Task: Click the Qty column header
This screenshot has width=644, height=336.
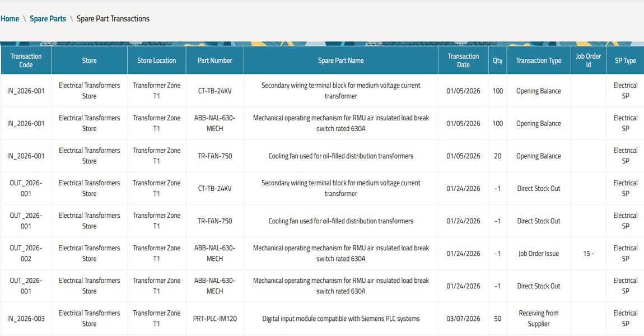Action: click(497, 60)
